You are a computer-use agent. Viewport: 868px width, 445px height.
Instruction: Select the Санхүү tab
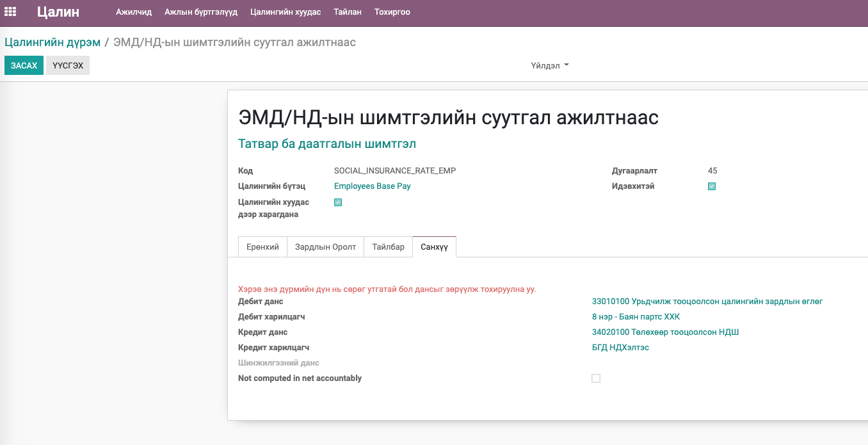click(x=434, y=247)
